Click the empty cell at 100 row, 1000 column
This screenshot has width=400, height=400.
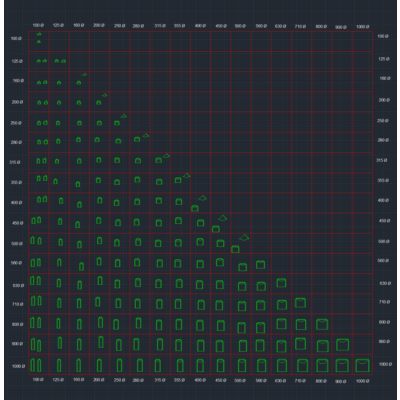(x=363, y=41)
